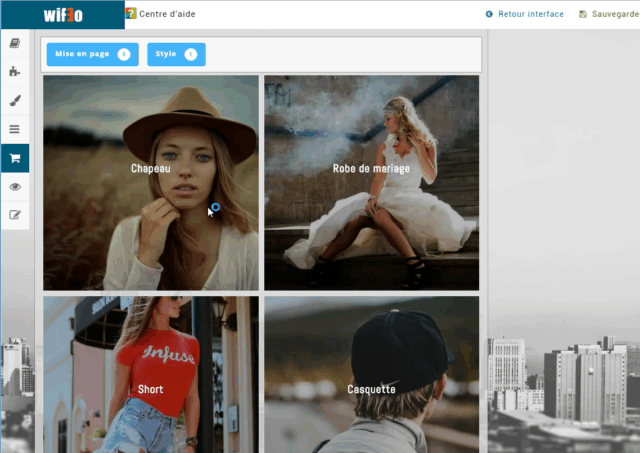Select the Chapeau category image
The width and height of the screenshot is (640, 453).
click(151, 183)
